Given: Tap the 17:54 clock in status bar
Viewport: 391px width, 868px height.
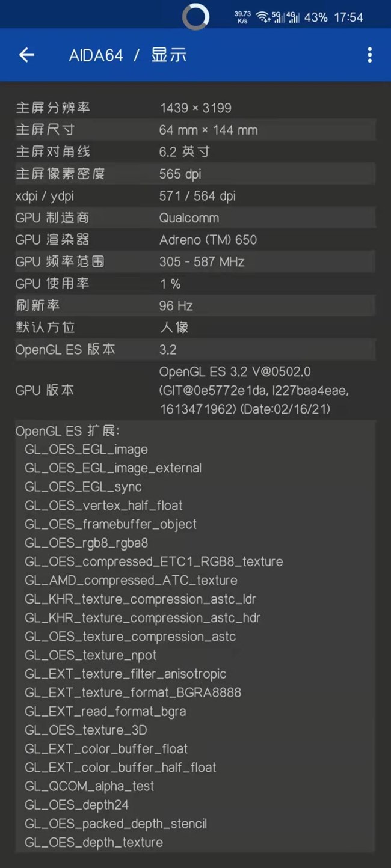Looking at the screenshot, I should (x=348, y=17).
